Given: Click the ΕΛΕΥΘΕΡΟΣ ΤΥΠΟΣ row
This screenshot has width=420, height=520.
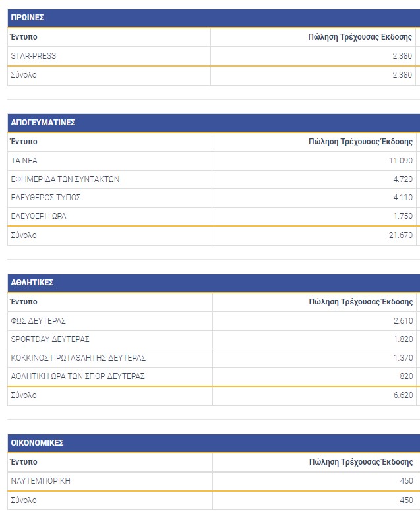Looking at the screenshot, I should pyautogui.click(x=214, y=198).
